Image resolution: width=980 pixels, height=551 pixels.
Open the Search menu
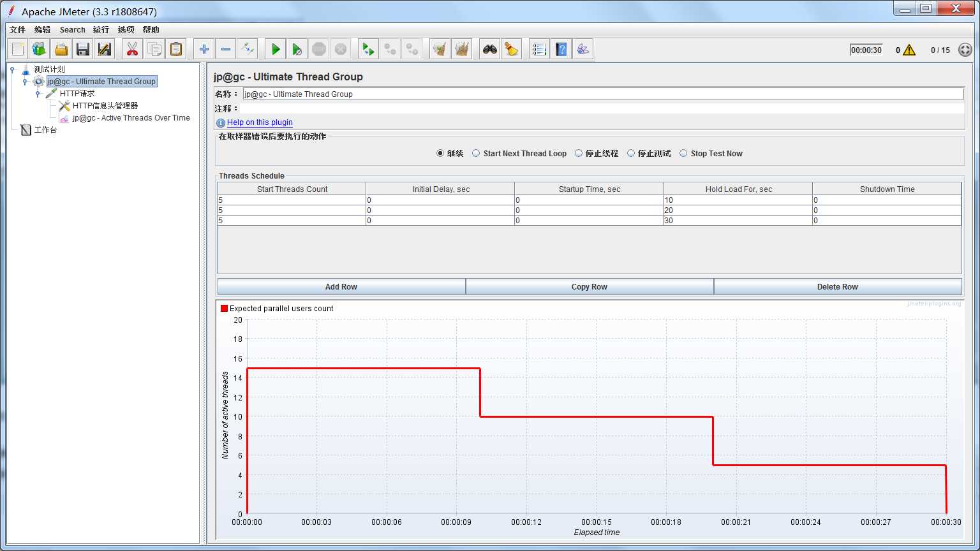pyautogui.click(x=73, y=30)
